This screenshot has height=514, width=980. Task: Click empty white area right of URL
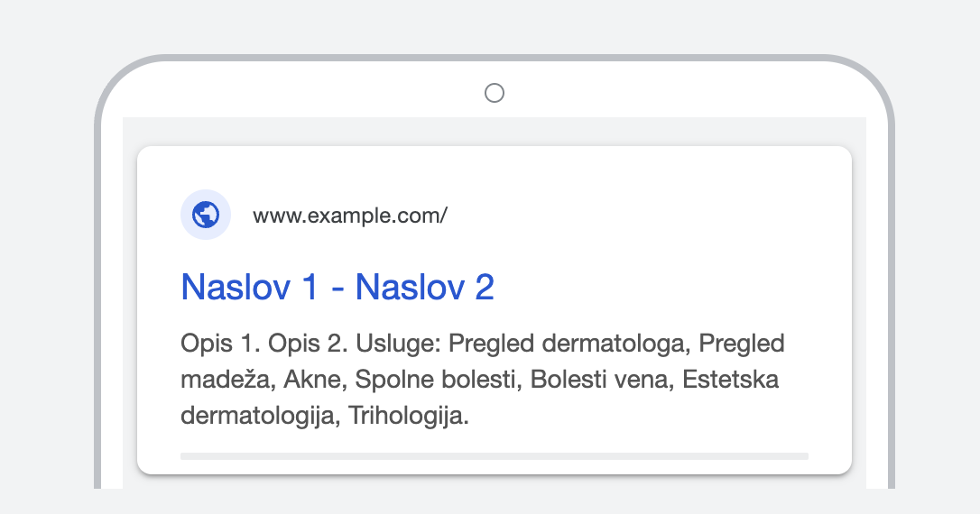pyautogui.click(x=650, y=216)
